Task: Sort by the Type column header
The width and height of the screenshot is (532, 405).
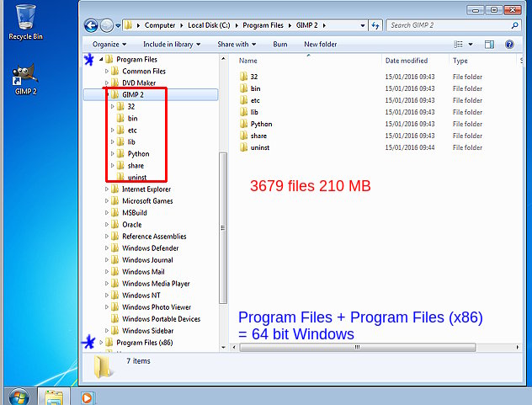Action: [460, 61]
